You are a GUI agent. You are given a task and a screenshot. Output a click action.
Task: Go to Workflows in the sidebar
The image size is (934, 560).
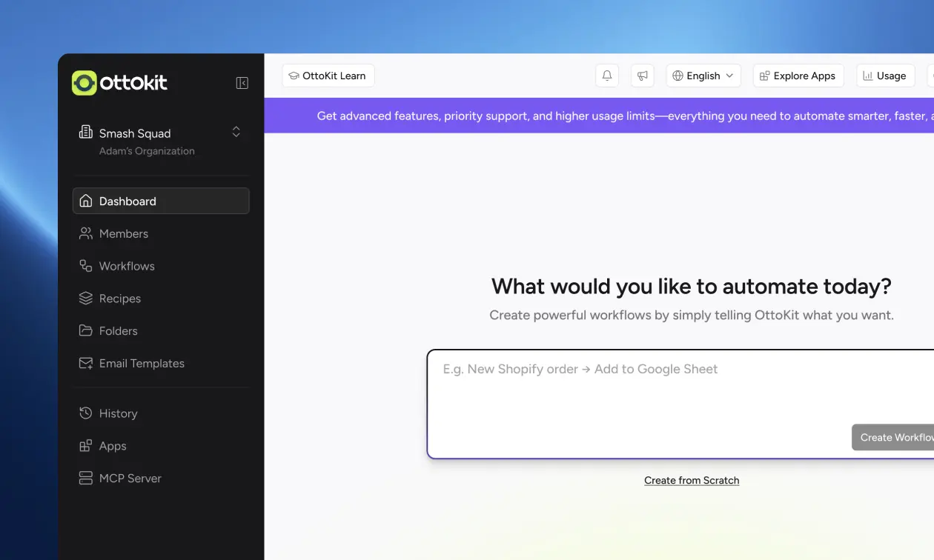tap(161, 266)
